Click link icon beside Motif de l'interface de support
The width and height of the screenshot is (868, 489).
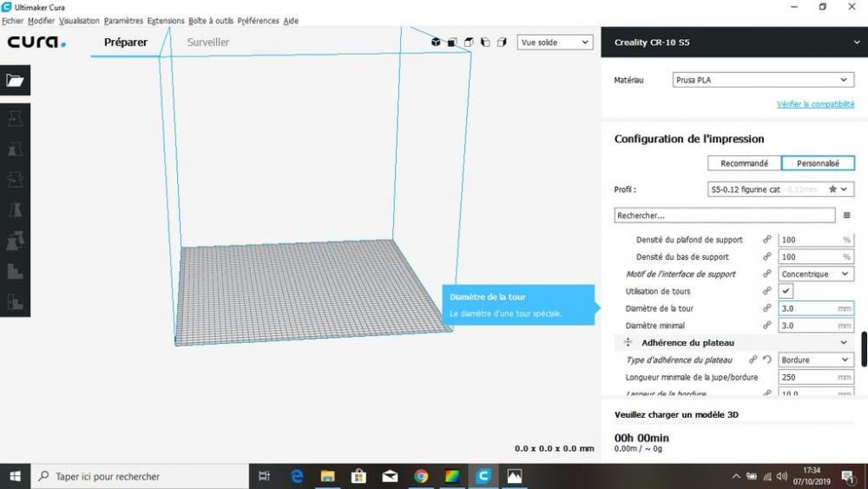click(x=766, y=274)
